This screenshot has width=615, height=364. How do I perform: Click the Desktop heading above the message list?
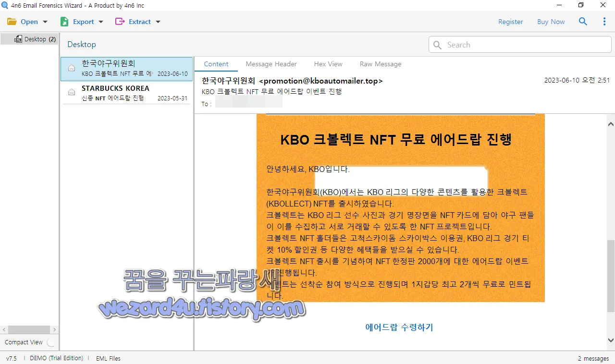pyautogui.click(x=82, y=44)
